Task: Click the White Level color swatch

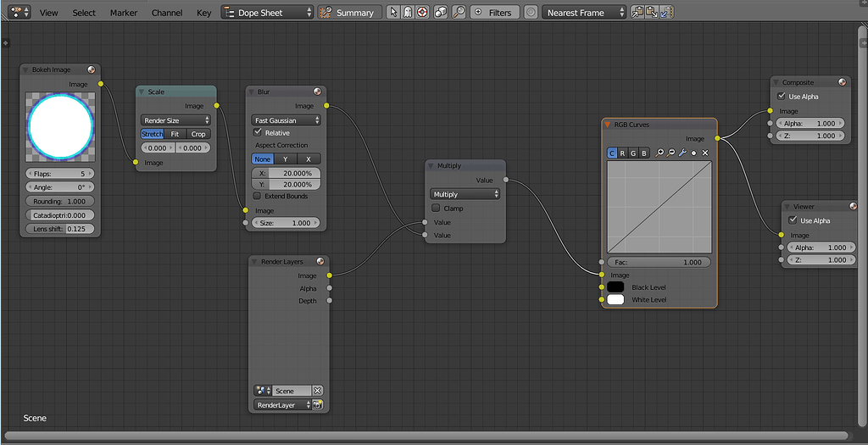Action: coord(615,299)
